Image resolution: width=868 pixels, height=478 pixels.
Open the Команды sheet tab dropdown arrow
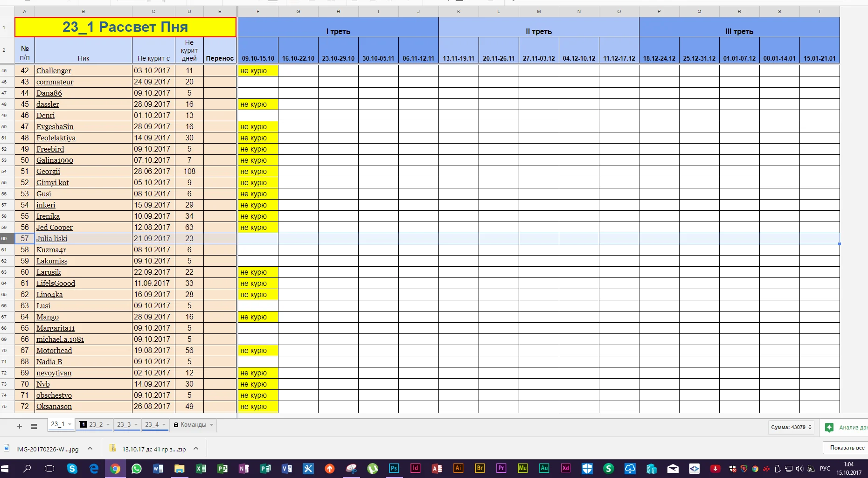click(211, 425)
